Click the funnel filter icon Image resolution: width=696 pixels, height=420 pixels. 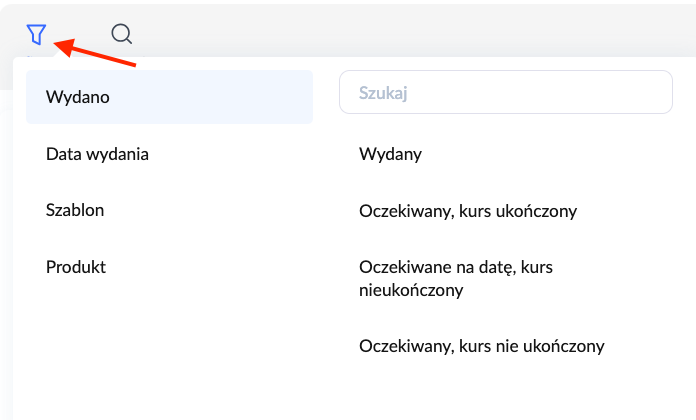tap(36, 34)
